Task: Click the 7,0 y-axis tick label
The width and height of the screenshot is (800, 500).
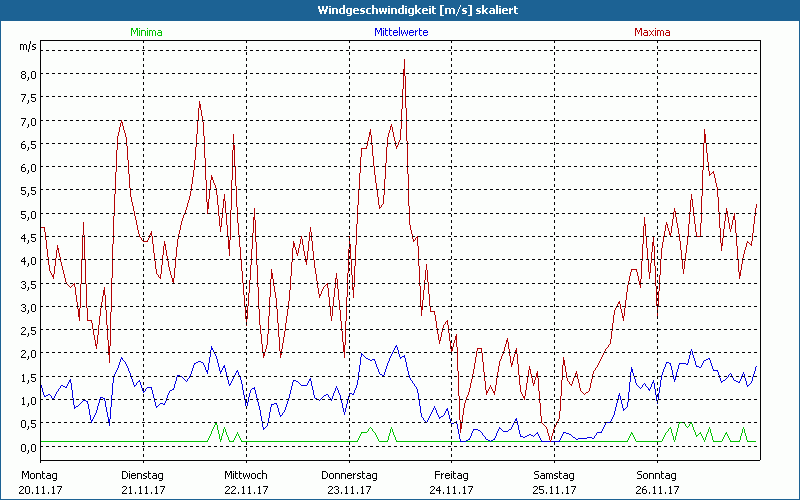Action: pos(27,121)
